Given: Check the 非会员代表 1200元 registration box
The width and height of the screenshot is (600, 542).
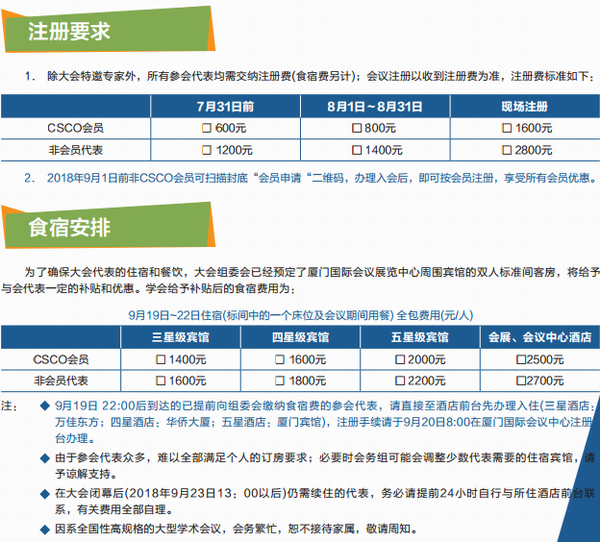Looking at the screenshot, I should [x=206, y=150].
